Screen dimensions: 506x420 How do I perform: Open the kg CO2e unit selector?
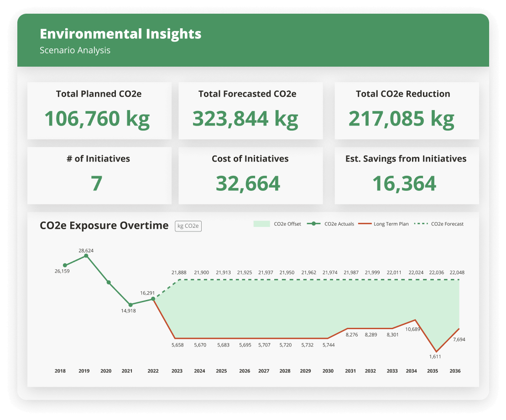(188, 226)
